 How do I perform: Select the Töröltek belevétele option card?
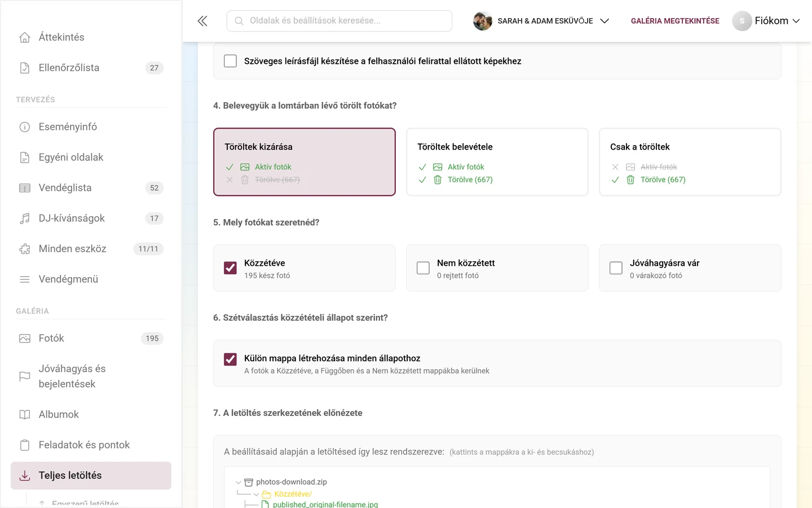click(x=497, y=162)
